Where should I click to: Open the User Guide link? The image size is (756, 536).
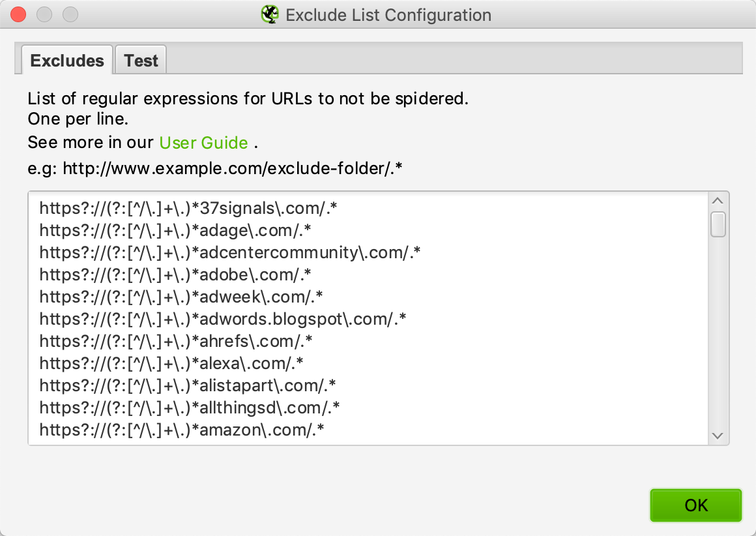pyautogui.click(x=203, y=143)
